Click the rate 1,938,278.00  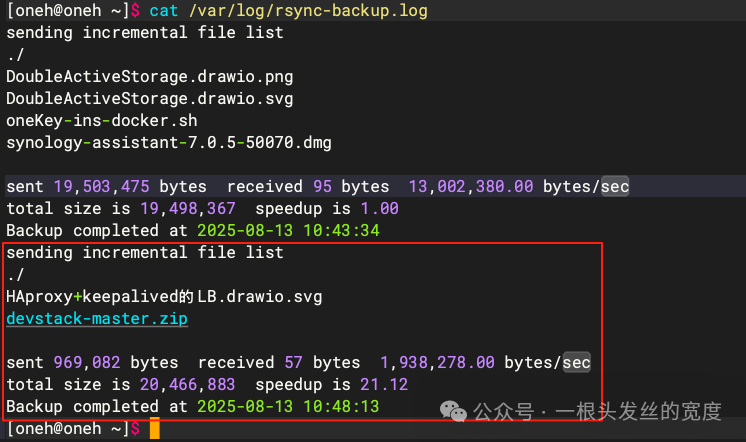[x=437, y=363]
